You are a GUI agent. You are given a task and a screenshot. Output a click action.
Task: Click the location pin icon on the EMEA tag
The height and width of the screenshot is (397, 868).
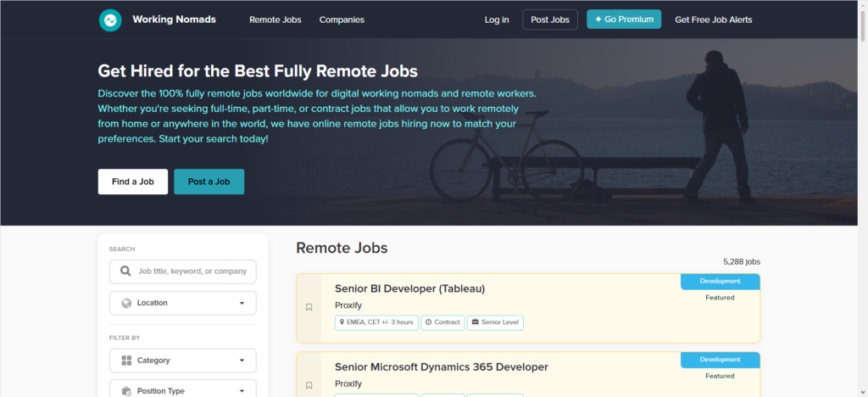click(342, 322)
